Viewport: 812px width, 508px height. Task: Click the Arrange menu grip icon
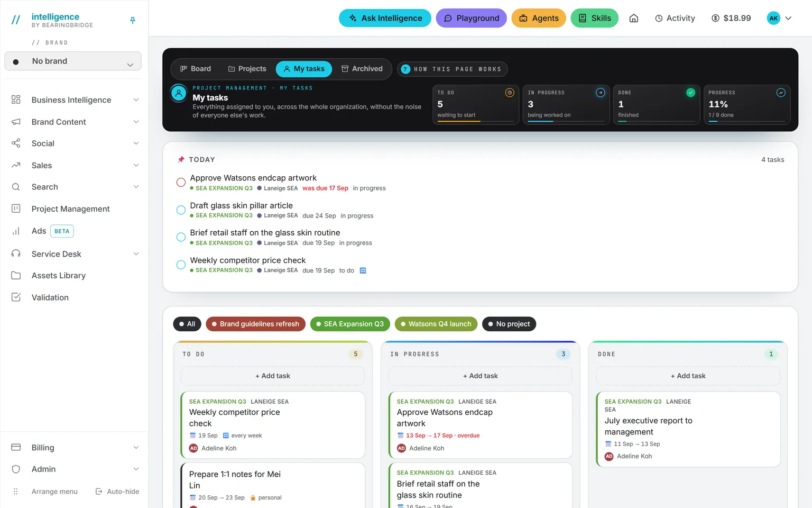(15, 492)
